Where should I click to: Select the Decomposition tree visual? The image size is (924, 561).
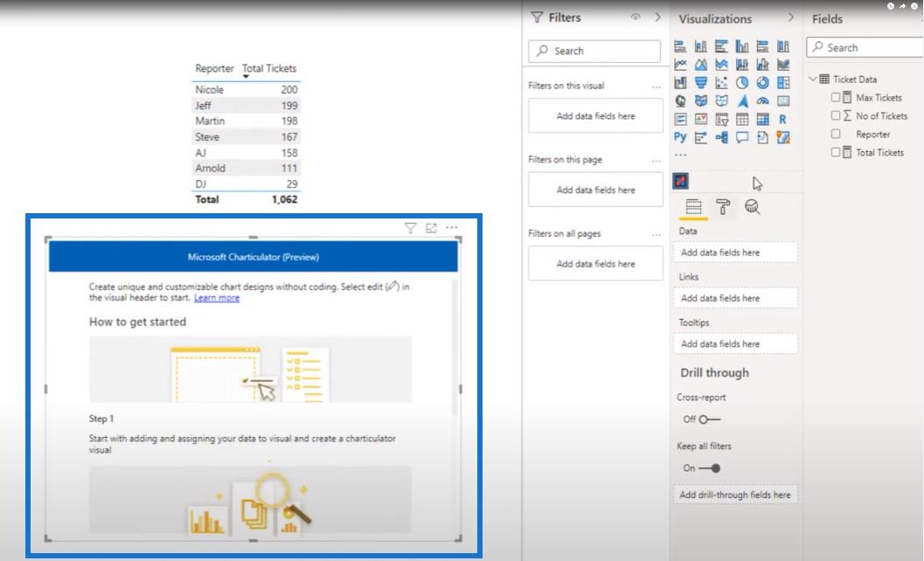tap(721, 137)
